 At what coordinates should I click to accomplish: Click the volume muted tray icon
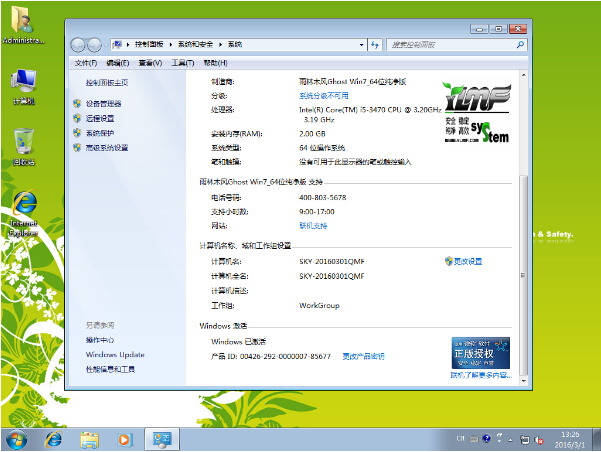(539, 440)
